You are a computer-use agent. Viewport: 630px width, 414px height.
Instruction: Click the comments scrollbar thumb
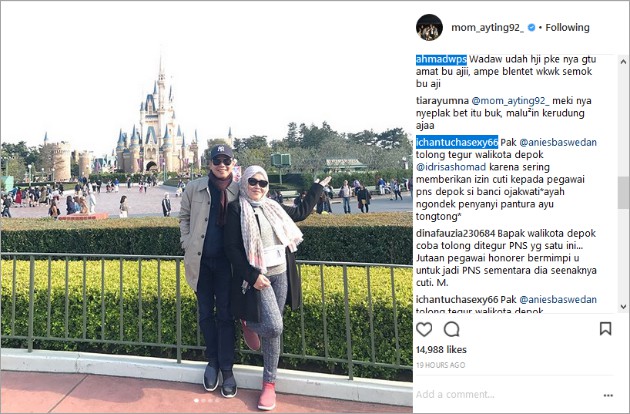pyautogui.click(x=623, y=192)
